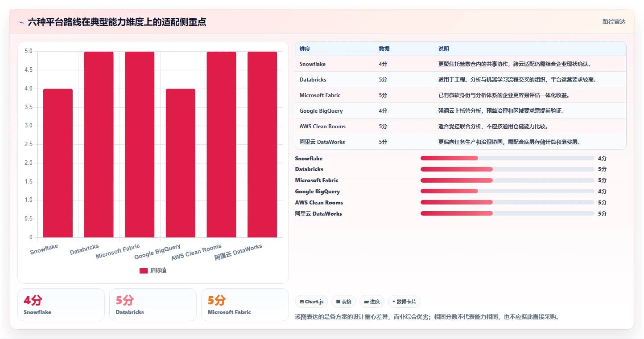Click the Snowflake x-axis label

pyautogui.click(x=44, y=249)
